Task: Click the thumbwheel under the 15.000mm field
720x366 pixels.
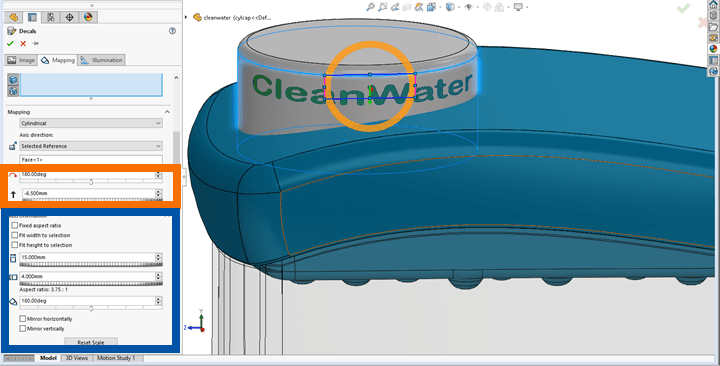Action: pos(91,265)
